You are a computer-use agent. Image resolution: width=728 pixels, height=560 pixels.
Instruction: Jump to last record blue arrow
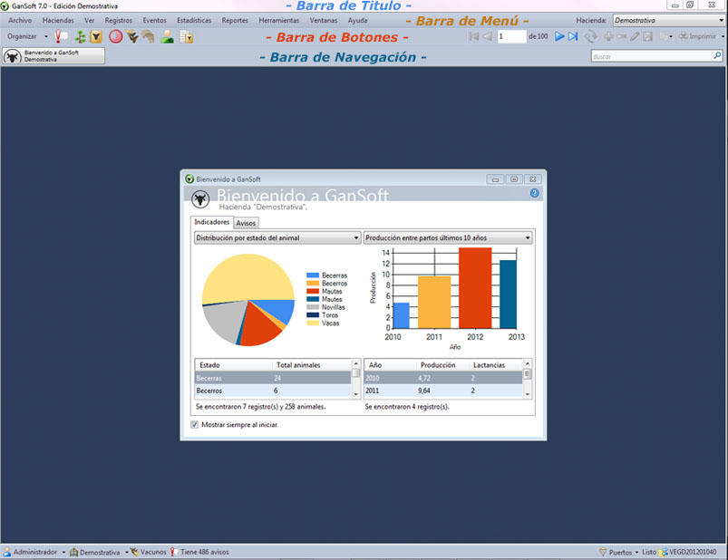click(x=573, y=36)
